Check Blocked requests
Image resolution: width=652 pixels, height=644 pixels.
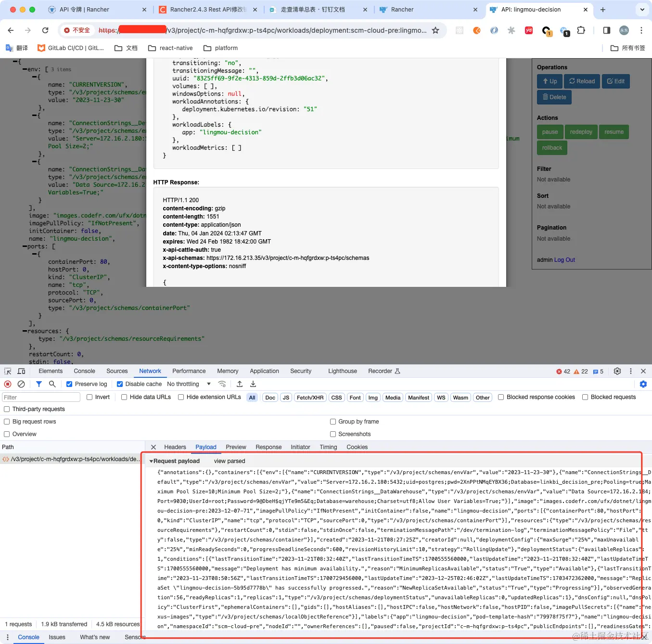pyautogui.click(x=585, y=397)
